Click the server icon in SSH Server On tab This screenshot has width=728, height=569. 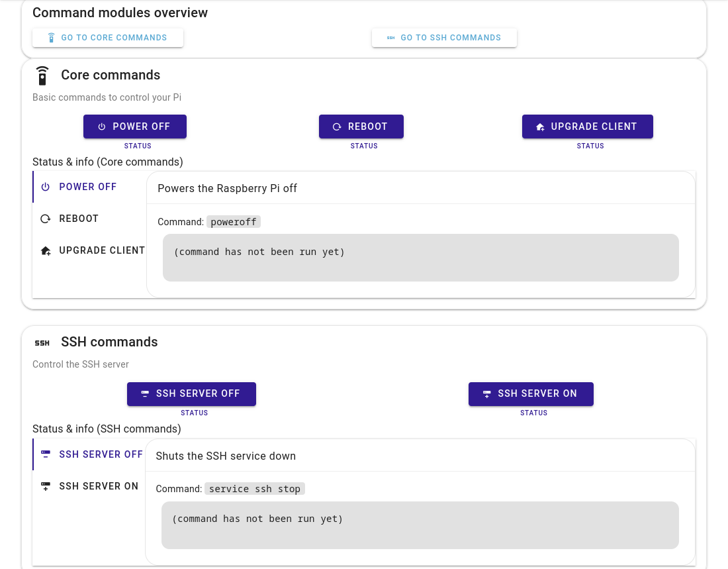[46, 486]
